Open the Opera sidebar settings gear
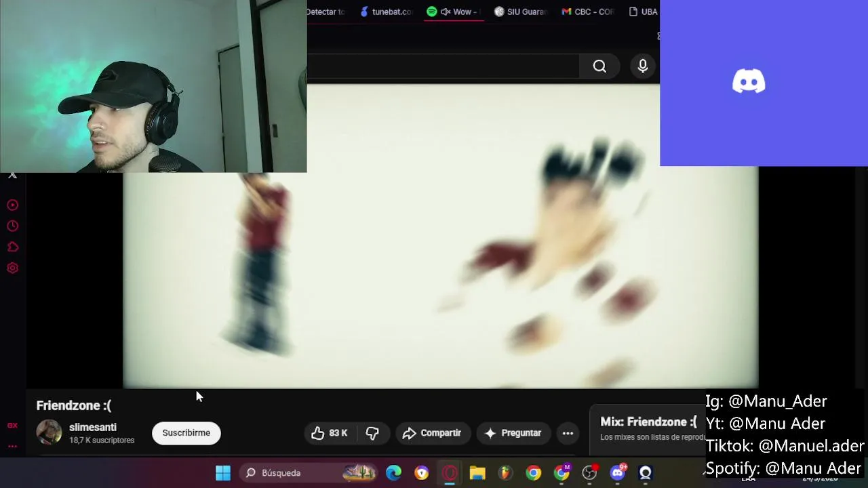This screenshot has height=488, width=868. click(12, 268)
